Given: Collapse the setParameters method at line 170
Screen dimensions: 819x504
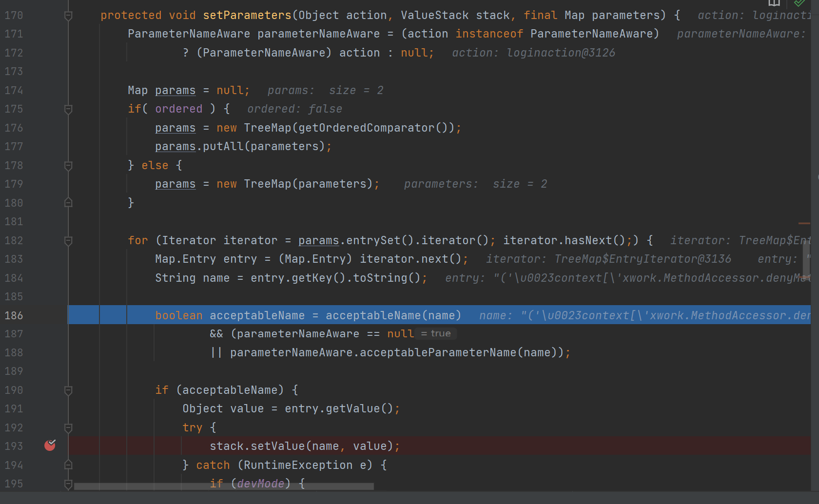Looking at the screenshot, I should 68,16.
